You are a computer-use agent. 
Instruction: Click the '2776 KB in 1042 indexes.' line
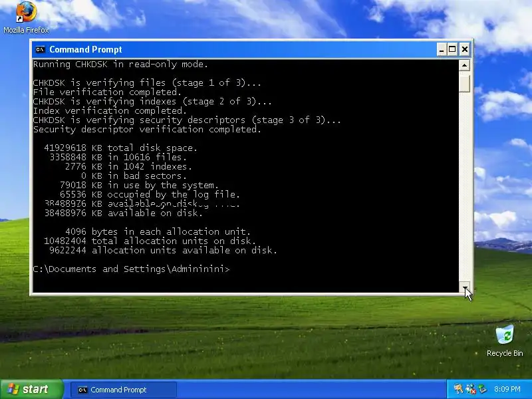pyautogui.click(x=128, y=167)
